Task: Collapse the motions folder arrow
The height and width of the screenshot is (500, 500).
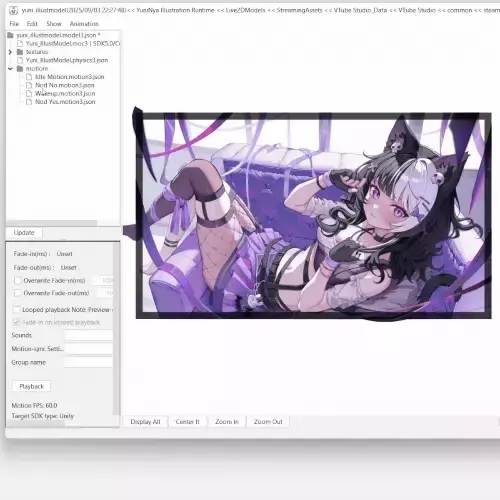Action: coord(10,69)
